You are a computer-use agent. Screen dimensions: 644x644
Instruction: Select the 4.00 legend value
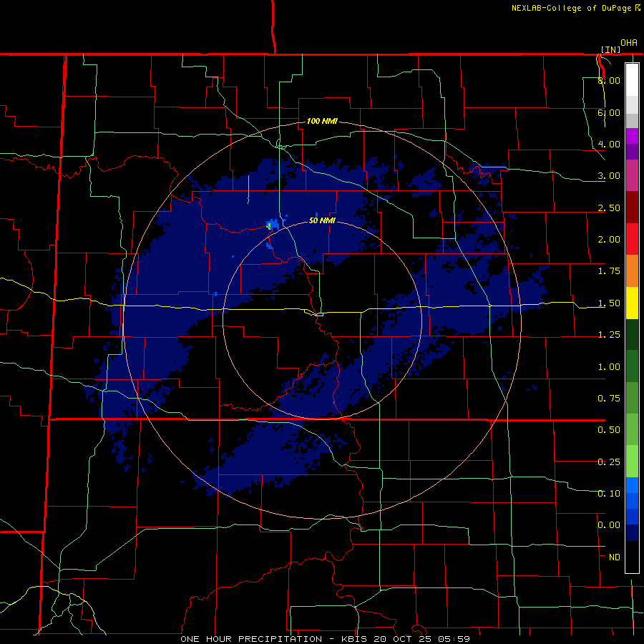click(x=609, y=144)
